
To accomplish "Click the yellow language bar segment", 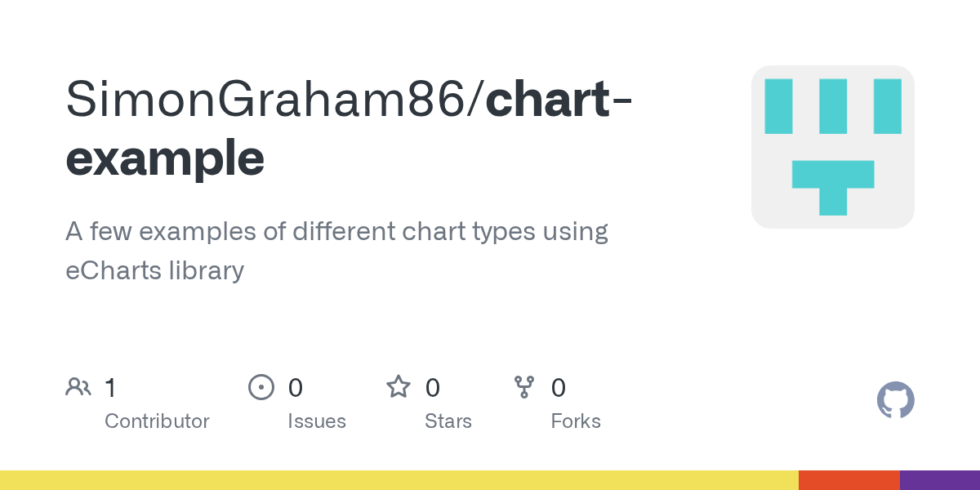I will (399, 480).
